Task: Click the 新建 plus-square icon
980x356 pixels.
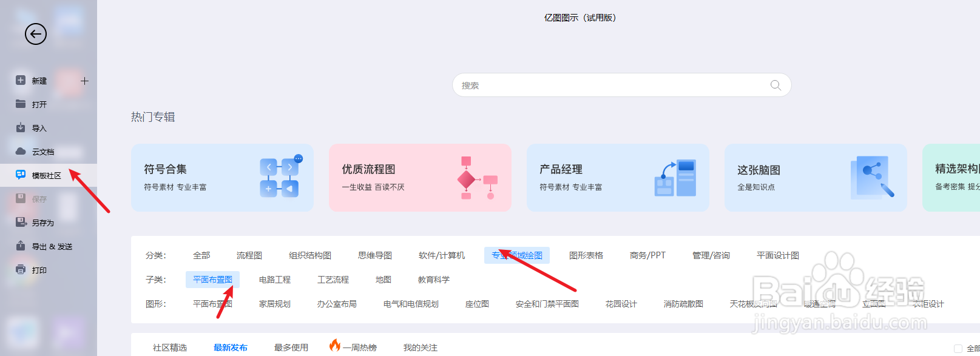Action: click(x=21, y=80)
